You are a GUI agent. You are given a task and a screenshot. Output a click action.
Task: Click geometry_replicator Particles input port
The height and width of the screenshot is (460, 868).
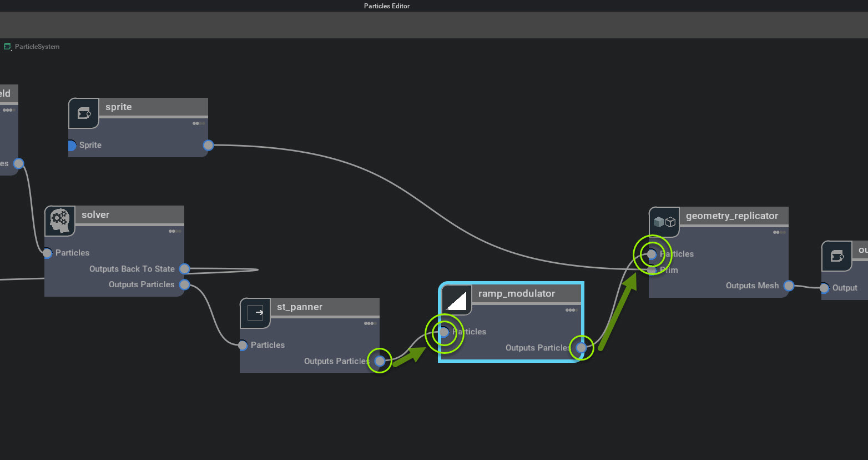tap(652, 254)
